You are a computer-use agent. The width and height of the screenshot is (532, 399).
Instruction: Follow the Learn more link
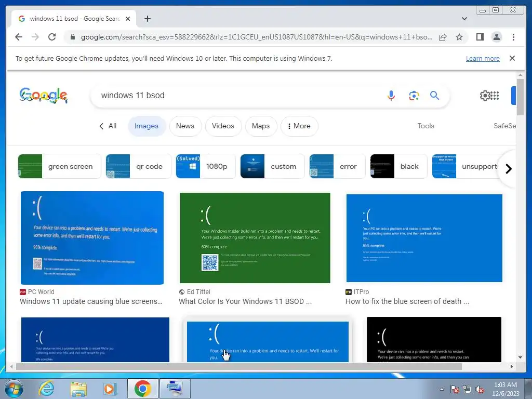(x=483, y=58)
